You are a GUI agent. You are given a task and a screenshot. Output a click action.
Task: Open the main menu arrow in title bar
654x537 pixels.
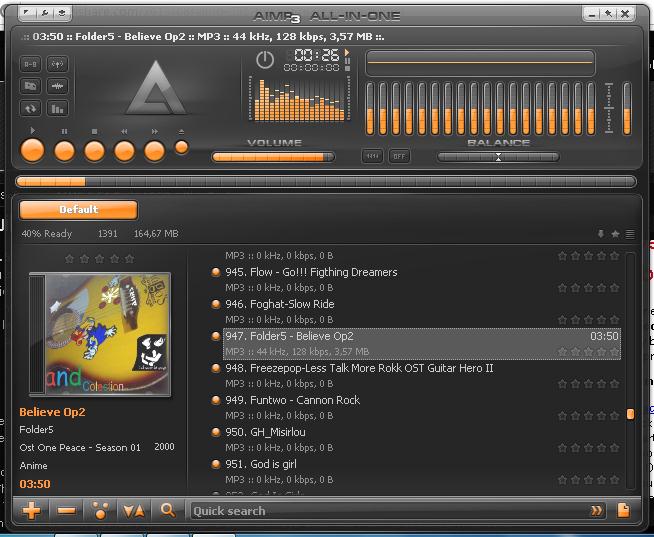point(26,13)
